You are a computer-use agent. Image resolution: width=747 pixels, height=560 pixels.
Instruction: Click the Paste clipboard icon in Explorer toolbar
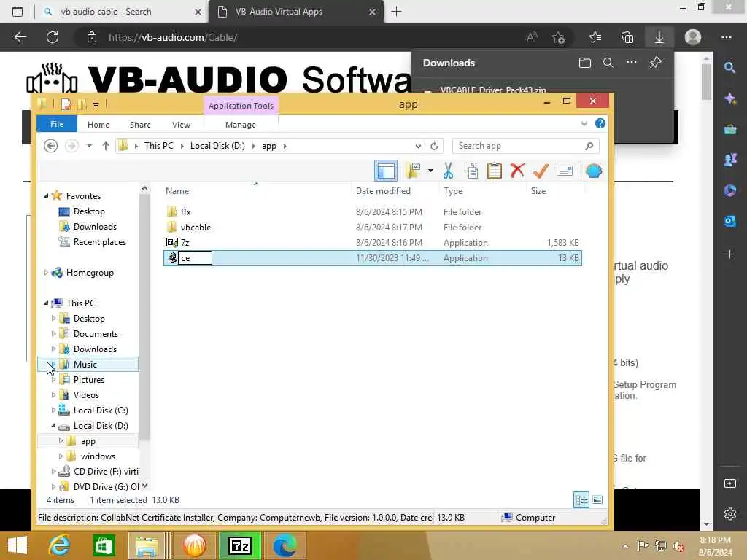494,171
